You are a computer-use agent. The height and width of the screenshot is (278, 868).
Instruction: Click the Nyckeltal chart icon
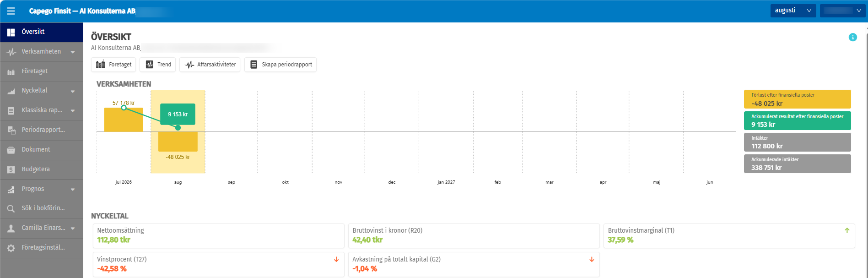[11, 91]
